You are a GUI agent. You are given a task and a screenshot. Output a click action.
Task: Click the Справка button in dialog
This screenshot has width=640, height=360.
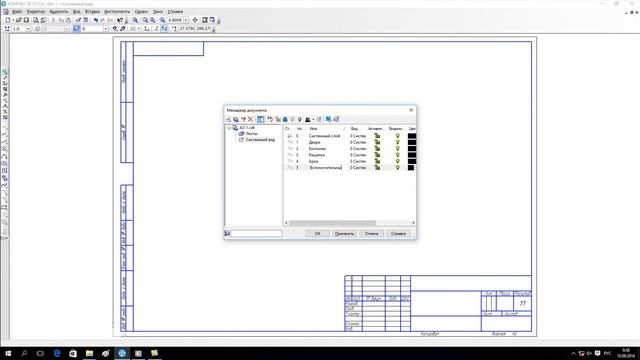coord(398,233)
